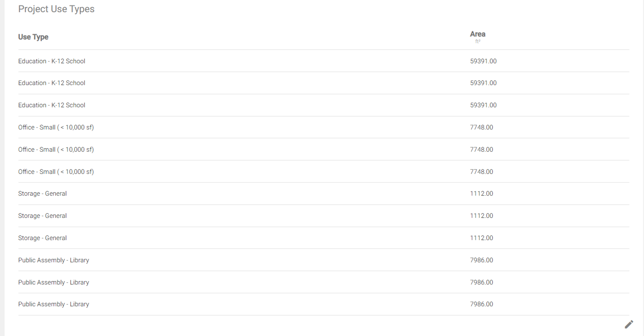The image size is (644, 336).
Task: Click the pencil edit icon
Action: (629, 324)
